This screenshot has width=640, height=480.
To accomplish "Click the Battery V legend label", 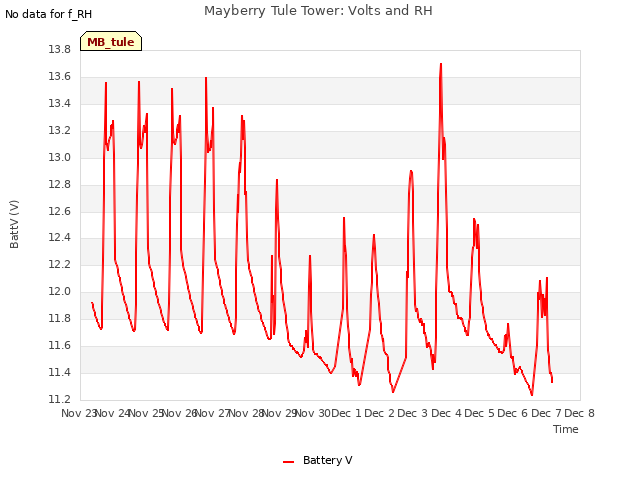I will (x=328, y=460).
